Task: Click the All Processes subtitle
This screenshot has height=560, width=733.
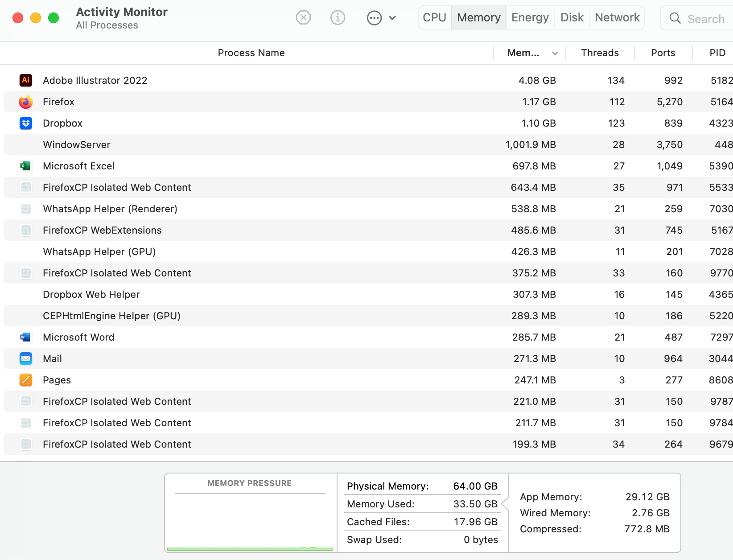Action: 107,25
